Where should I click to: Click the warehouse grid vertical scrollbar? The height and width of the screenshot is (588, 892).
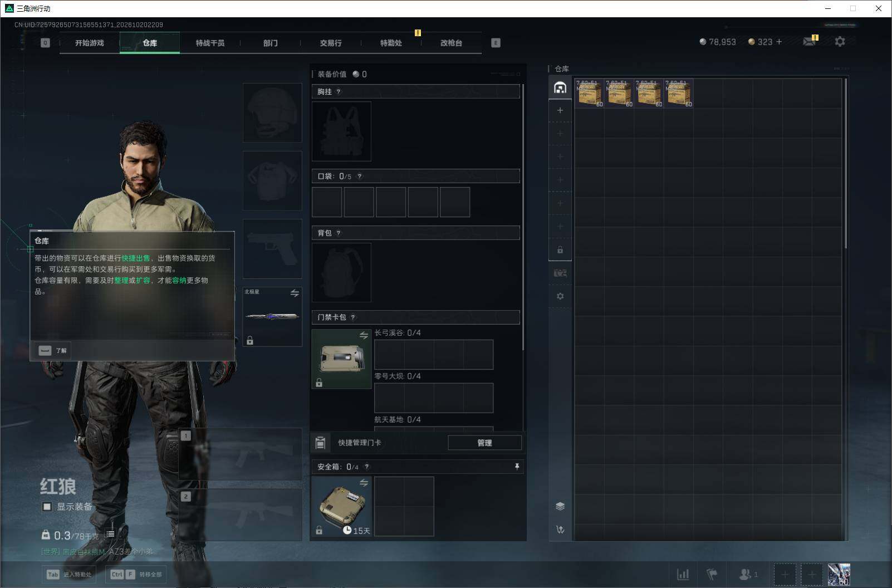(846, 164)
